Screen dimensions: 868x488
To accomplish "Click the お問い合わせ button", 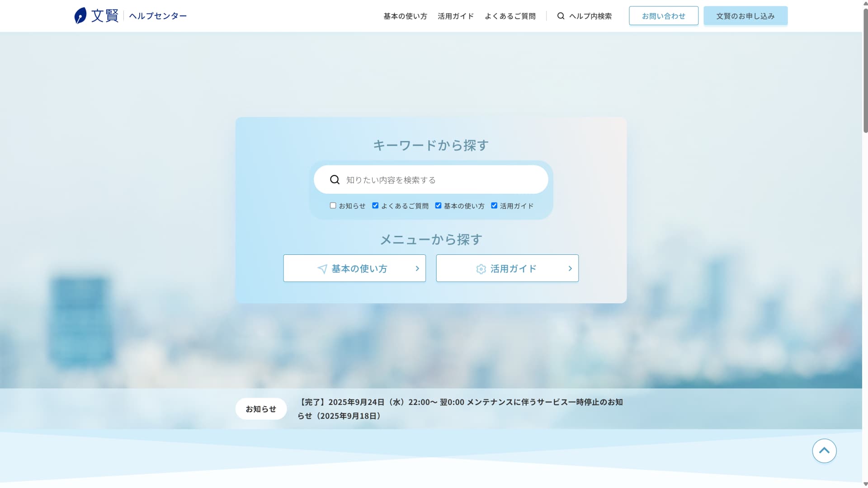I will click(663, 16).
